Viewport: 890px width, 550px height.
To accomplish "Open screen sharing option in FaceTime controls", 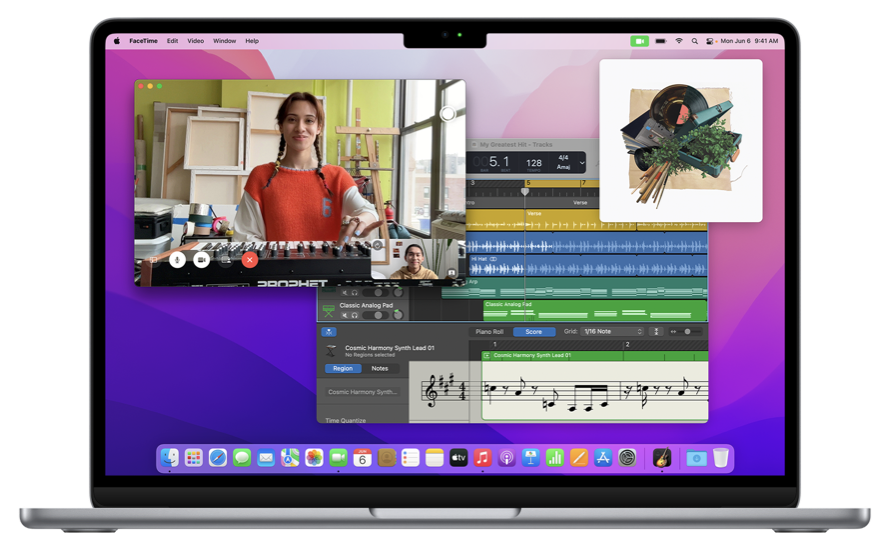I will 226,259.
